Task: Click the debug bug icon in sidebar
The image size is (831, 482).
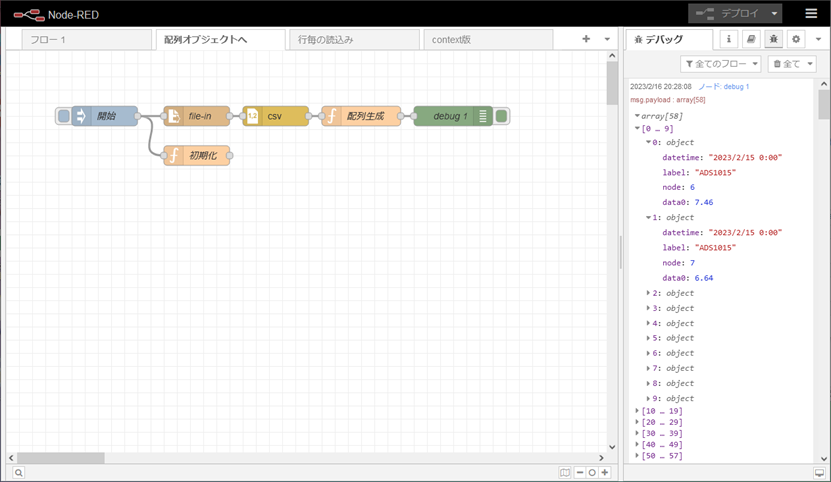Action: (773, 39)
